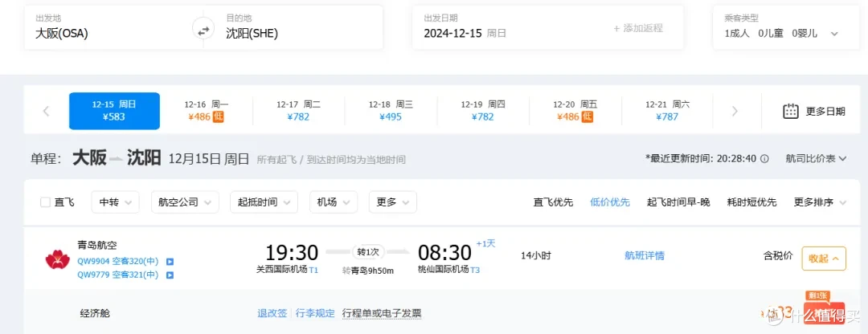Show previous dates with left arrow
The width and height of the screenshot is (868, 334).
[46, 111]
